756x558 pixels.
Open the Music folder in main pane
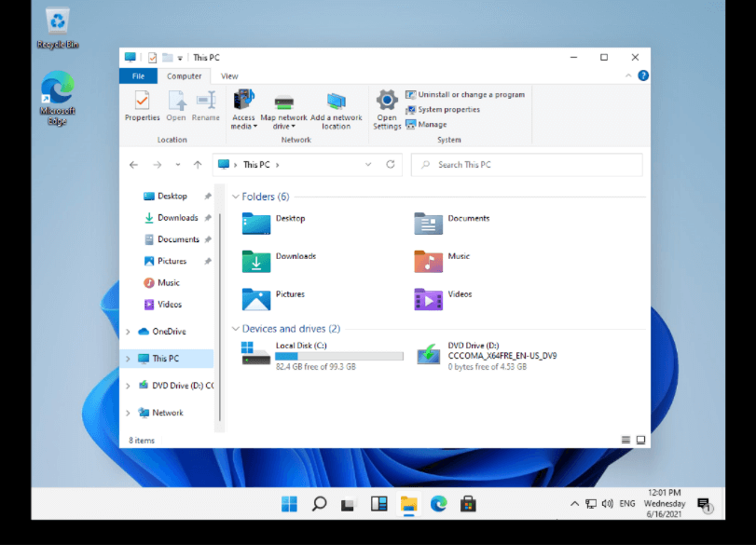(x=429, y=261)
